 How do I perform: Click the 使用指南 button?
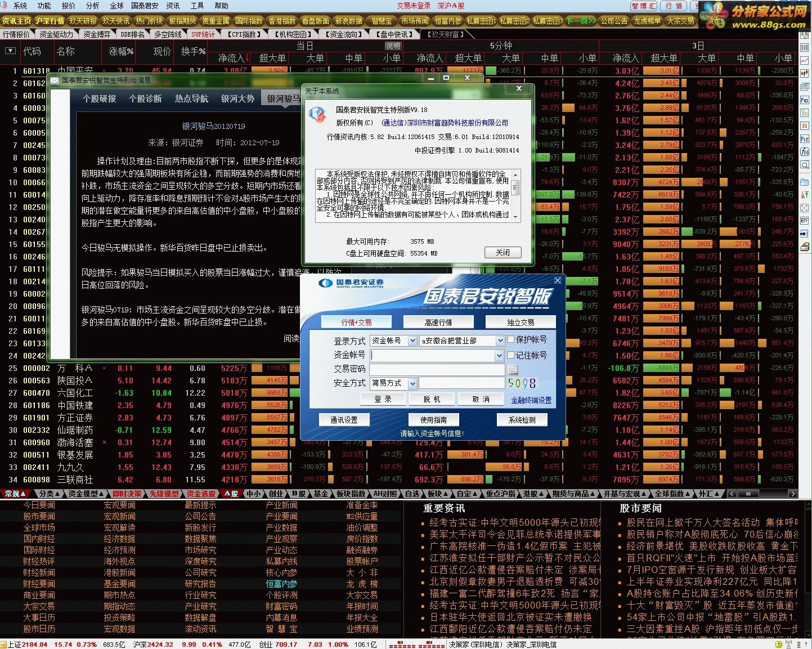click(434, 420)
